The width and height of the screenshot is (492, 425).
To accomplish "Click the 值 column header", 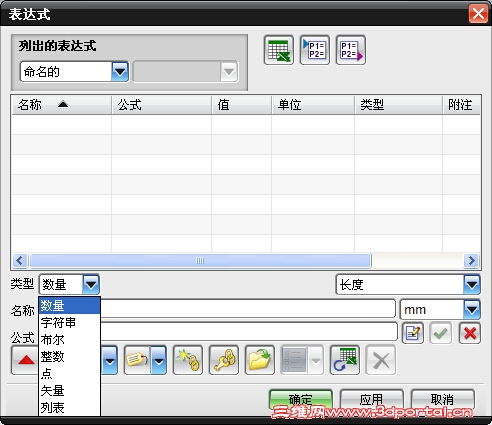I will coord(241,105).
